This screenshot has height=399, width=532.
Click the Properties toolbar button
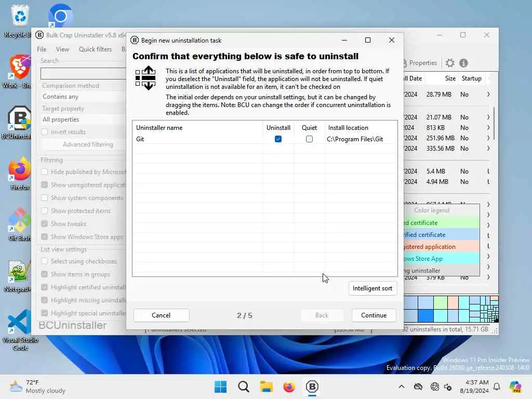click(420, 63)
